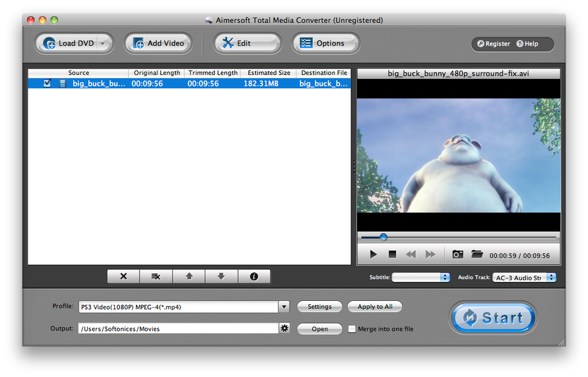Click the film strip icon in the file row
588x377 pixels.
point(63,83)
